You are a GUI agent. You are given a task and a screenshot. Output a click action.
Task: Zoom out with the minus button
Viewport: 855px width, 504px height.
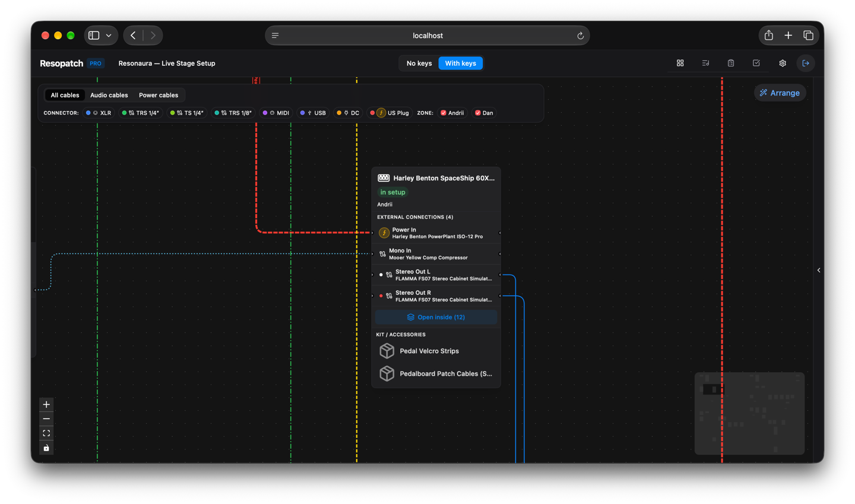[x=46, y=419]
